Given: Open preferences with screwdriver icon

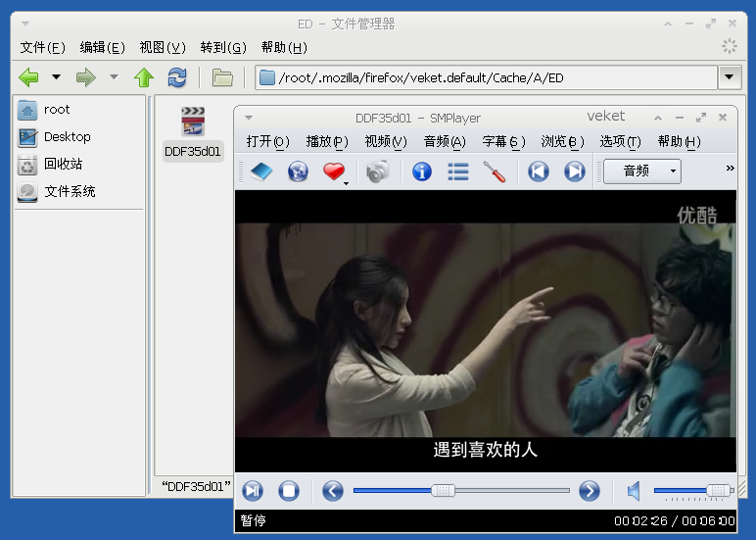Looking at the screenshot, I should coord(495,172).
